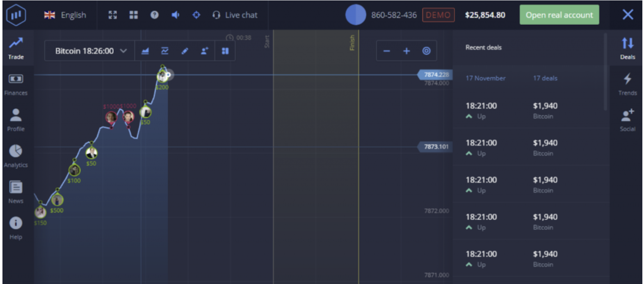Click the Recent deals heading

pos(483,47)
